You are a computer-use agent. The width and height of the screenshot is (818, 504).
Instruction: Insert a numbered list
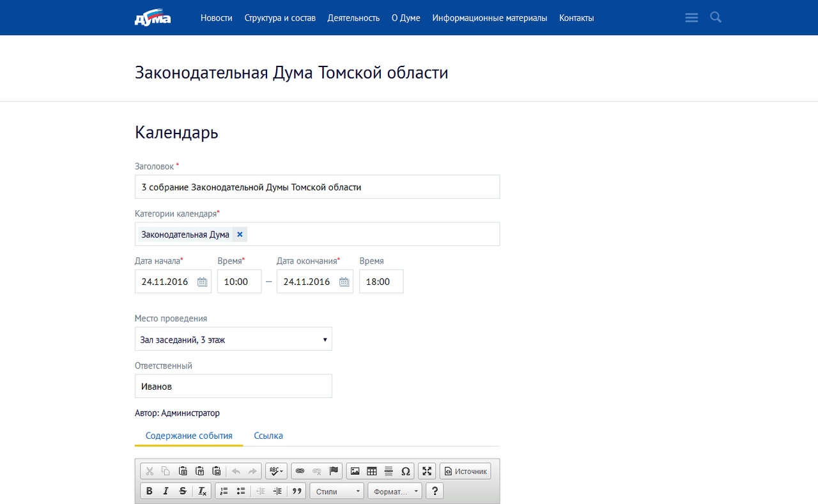(224, 491)
